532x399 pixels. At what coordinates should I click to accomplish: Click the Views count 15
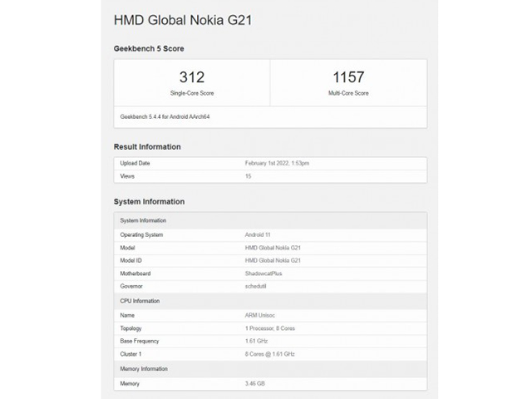click(x=248, y=176)
